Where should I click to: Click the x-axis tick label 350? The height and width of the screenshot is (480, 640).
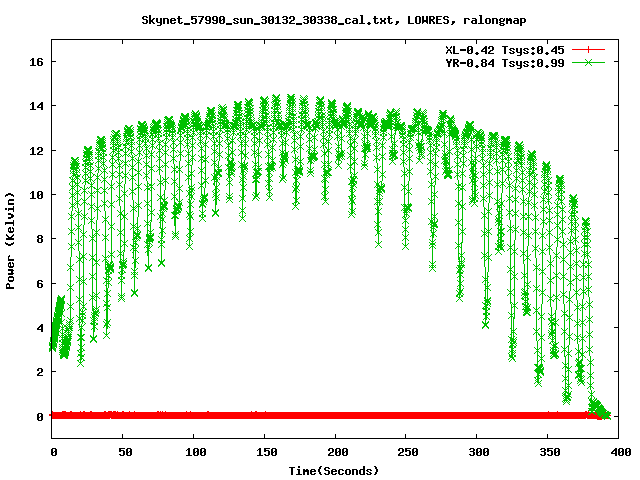click(550, 452)
